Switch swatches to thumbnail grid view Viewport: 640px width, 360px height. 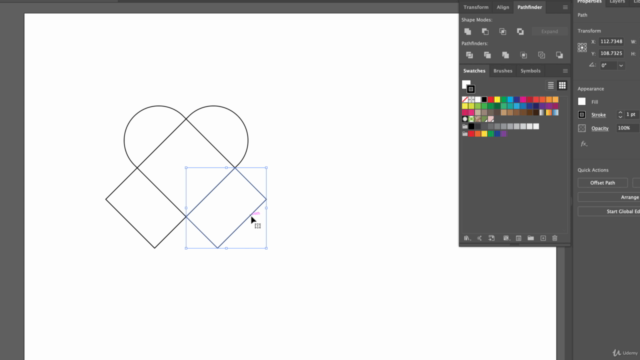pyautogui.click(x=562, y=85)
